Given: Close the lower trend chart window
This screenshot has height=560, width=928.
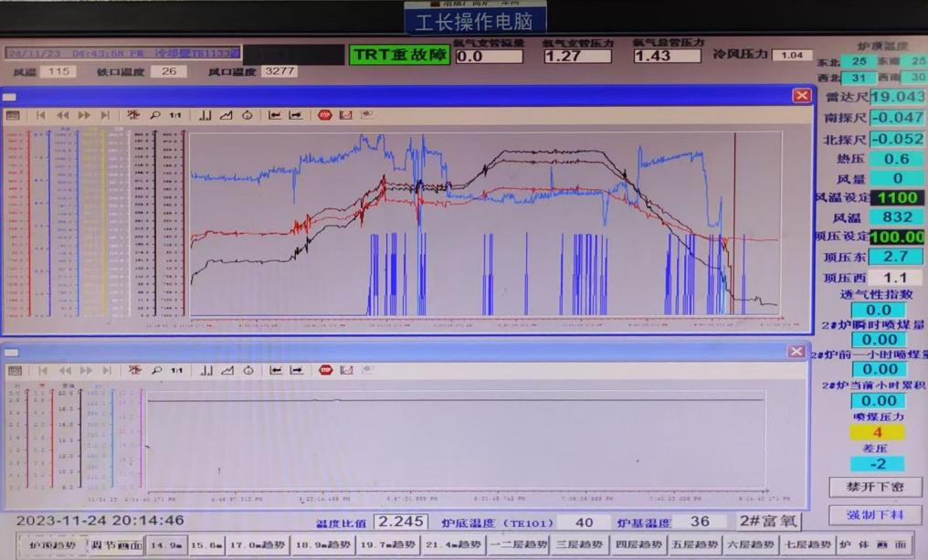Looking at the screenshot, I should point(796,352).
